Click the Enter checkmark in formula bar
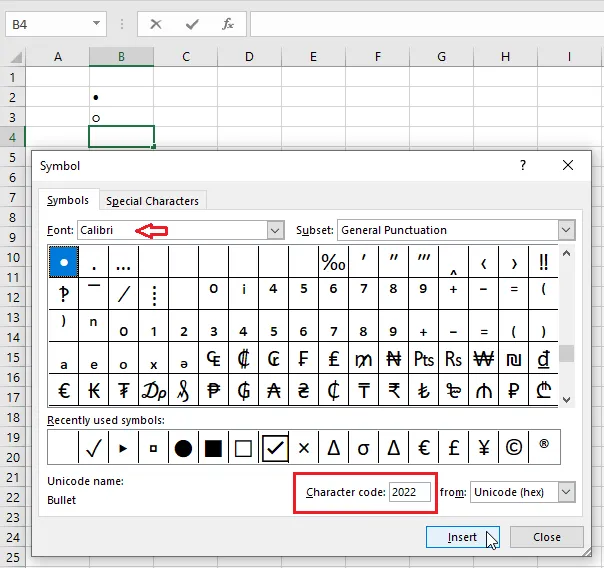The image size is (604, 568). click(x=192, y=24)
